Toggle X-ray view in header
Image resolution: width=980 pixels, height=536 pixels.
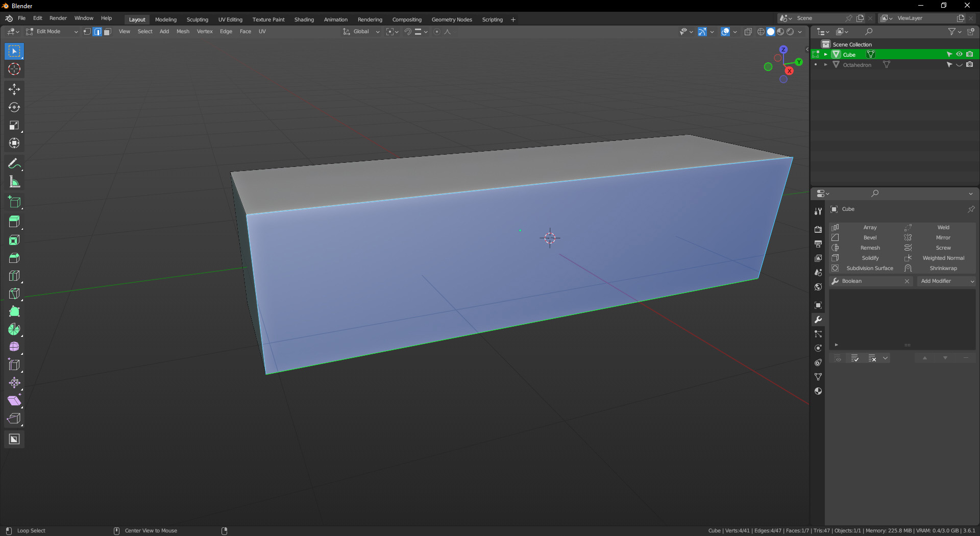tap(748, 32)
